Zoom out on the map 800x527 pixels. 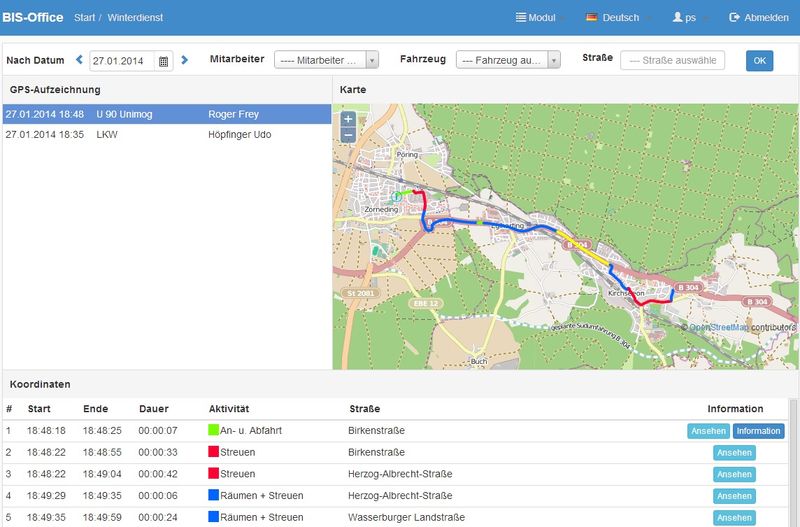pyautogui.click(x=348, y=134)
